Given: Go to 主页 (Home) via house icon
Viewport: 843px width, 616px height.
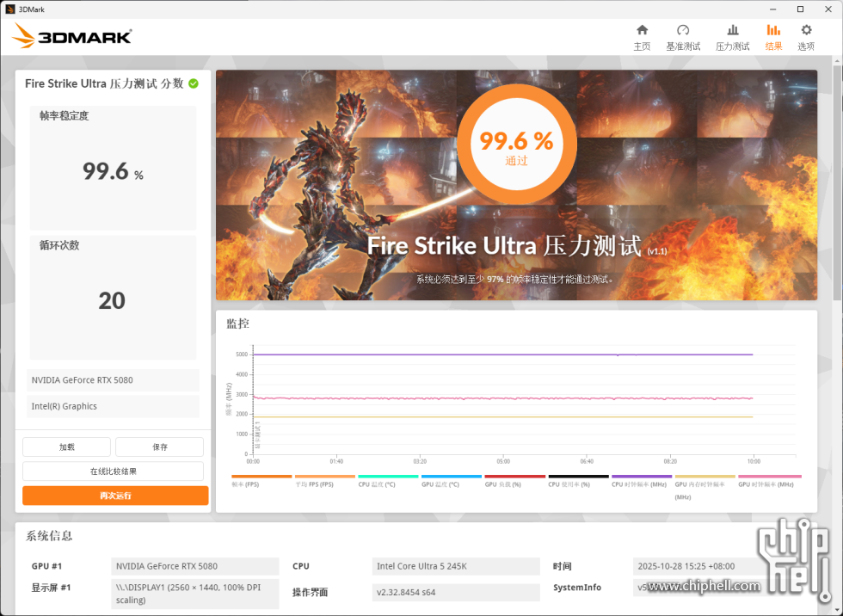Looking at the screenshot, I should point(642,31).
